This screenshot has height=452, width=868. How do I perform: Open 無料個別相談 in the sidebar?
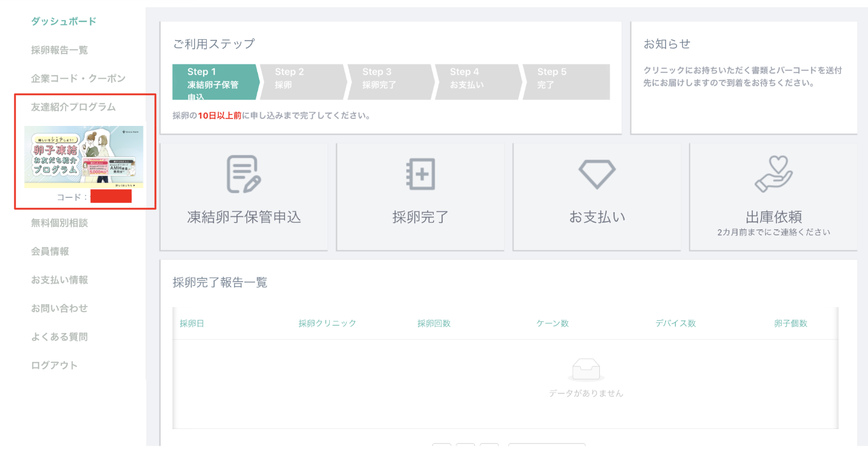pos(59,223)
